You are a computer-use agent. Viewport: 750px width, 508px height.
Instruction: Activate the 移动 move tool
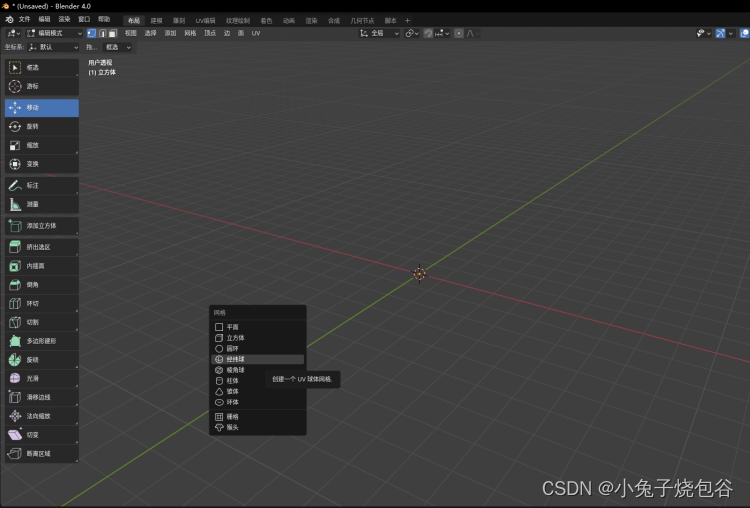tap(42, 108)
